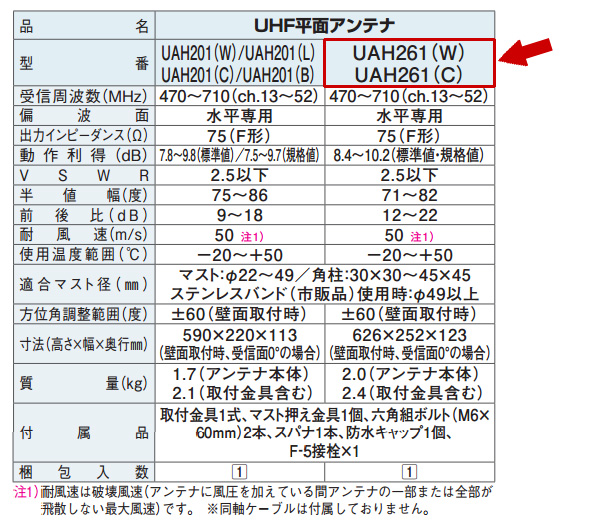600x520 pixels.
Task: Click the boxed 1 in UAH261 column
Action: [410, 471]
